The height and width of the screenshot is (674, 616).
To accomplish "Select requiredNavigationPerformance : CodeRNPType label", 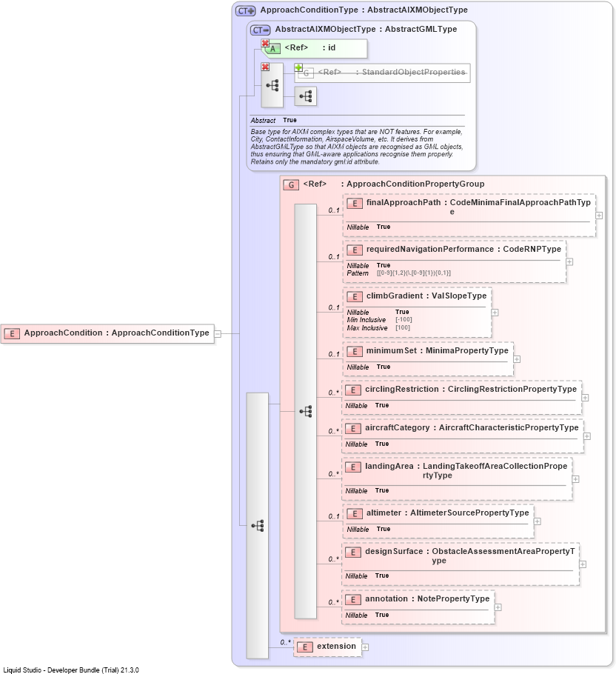I will [x=463, y=250].
